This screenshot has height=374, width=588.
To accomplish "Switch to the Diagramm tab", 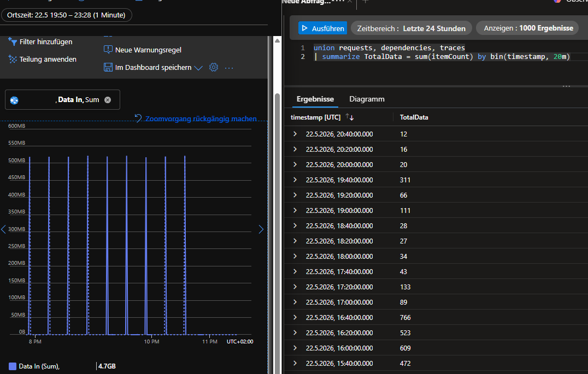I will pos(367,99).
